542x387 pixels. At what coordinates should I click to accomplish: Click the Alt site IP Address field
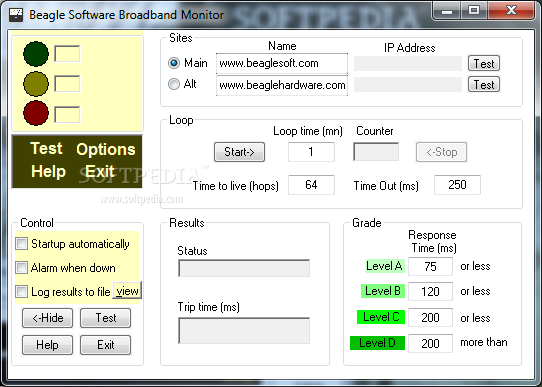(408, 85)
